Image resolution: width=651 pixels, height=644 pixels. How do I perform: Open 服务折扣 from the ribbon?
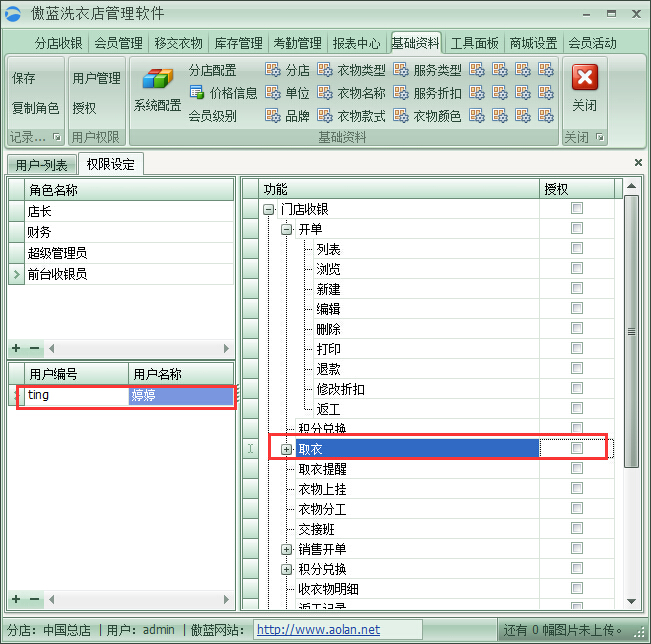pos(401,93)
